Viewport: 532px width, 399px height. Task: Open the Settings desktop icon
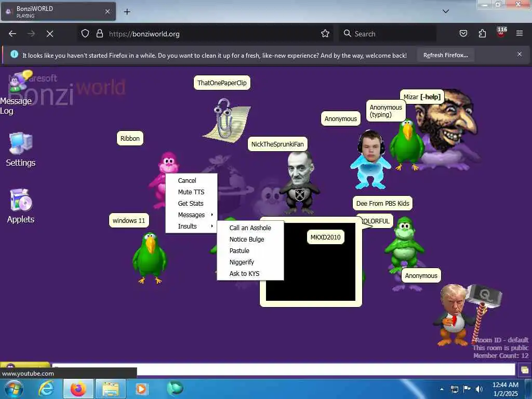(x=20, y=149)
